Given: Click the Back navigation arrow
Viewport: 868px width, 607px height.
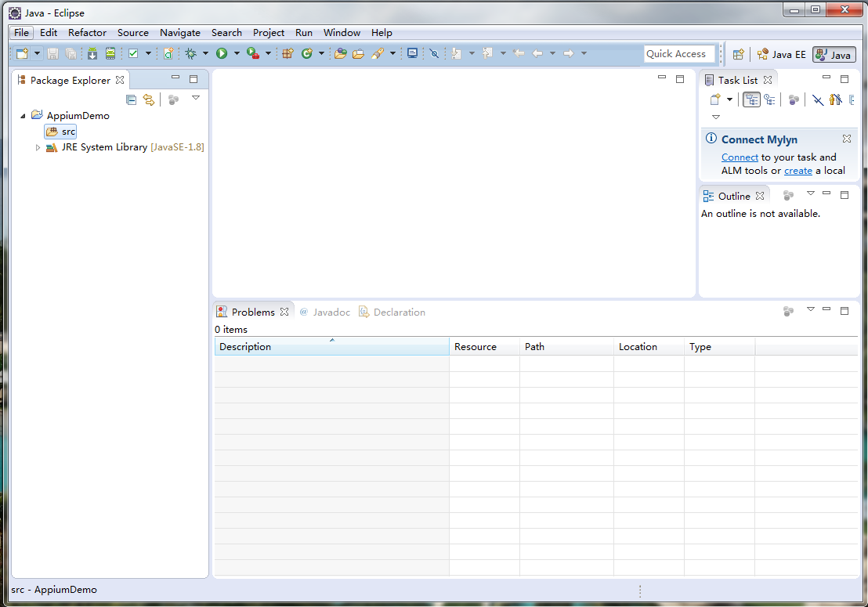Looking at the screenshot, I should pyautogui.click(x=537, y=54).
